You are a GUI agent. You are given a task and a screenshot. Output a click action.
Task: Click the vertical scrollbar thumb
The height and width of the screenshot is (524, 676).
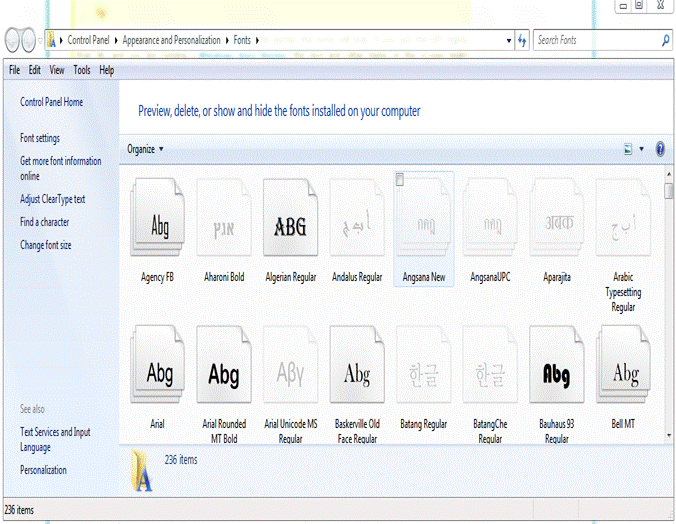coord(669,191)
